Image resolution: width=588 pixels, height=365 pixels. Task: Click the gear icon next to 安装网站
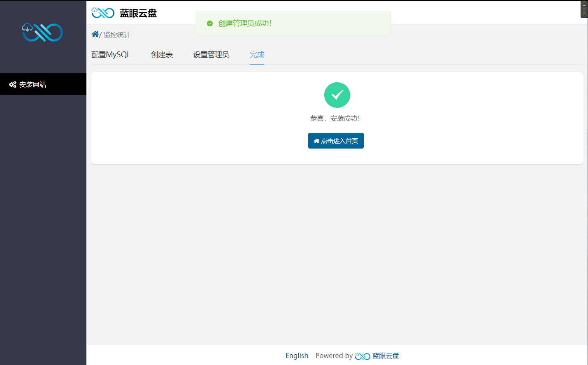pos(12,84)
